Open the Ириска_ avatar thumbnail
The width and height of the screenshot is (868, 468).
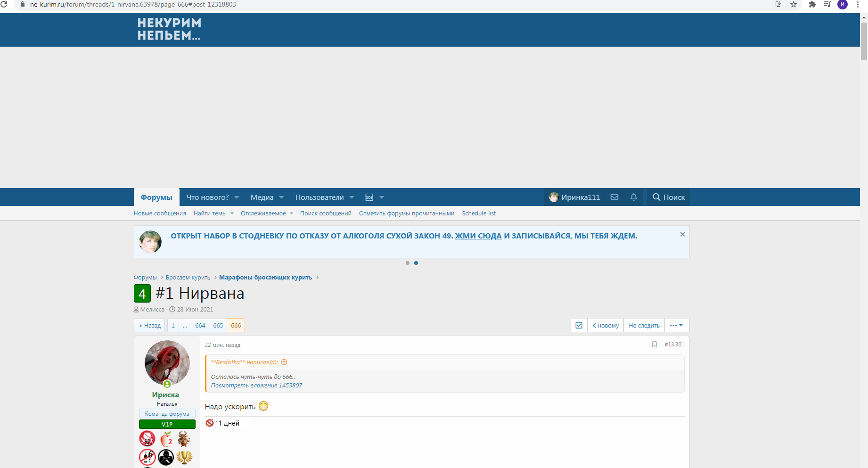pos(167,363)
